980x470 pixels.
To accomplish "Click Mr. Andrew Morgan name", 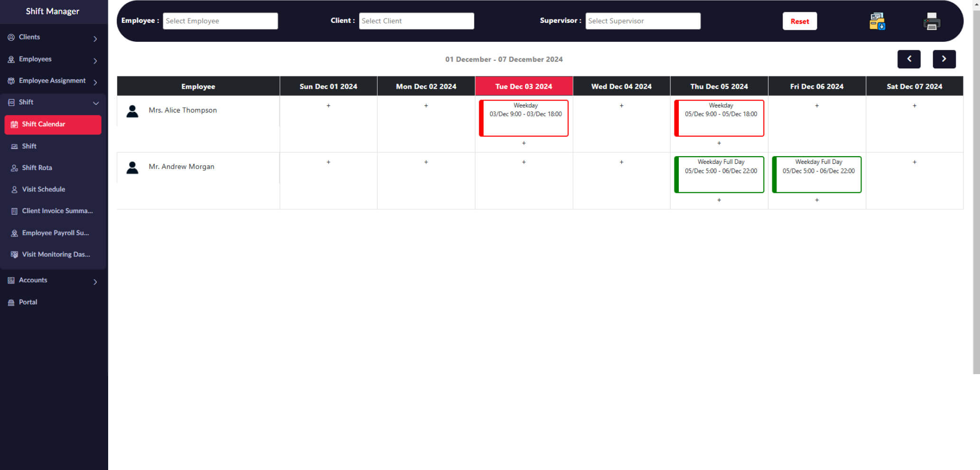I will coord(181,167).
